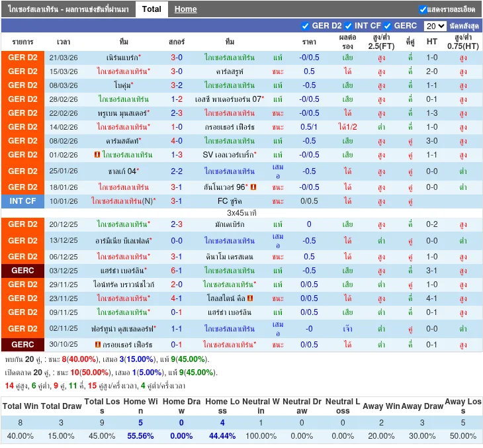Open the 6-1 score on 03/12/25
Image resolution: width=483 pixels, height=448 pixels.
click(x=177, y=271)
